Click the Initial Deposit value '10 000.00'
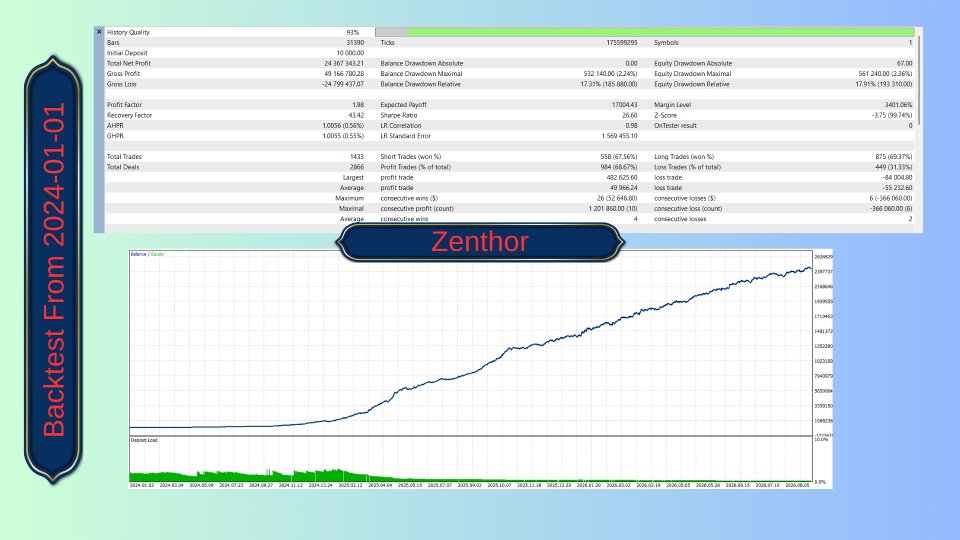Viewport: 960px width, 540px height. (350, 53)
